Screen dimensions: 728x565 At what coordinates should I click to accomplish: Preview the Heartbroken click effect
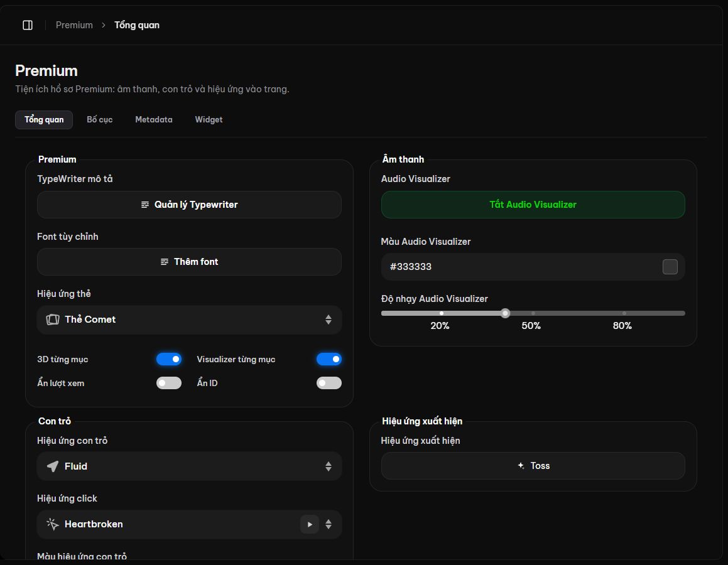tap(310, 525)
